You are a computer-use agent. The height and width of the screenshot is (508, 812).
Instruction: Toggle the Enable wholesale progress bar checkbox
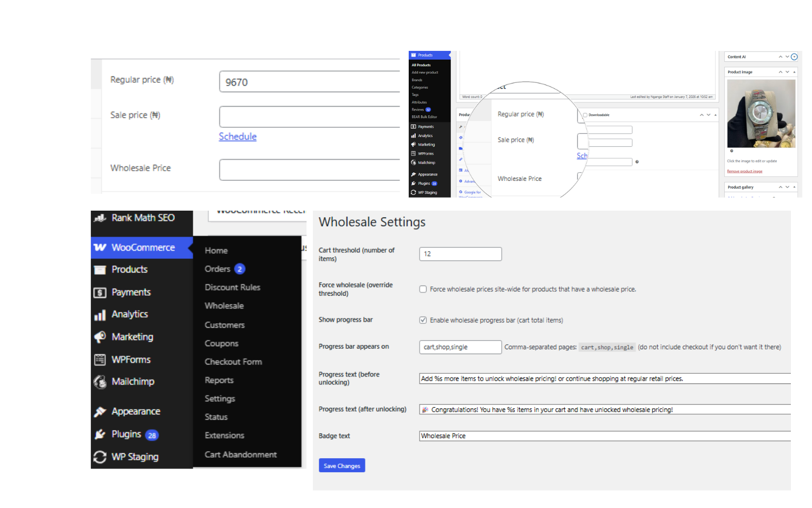click(x=423, y=320)
